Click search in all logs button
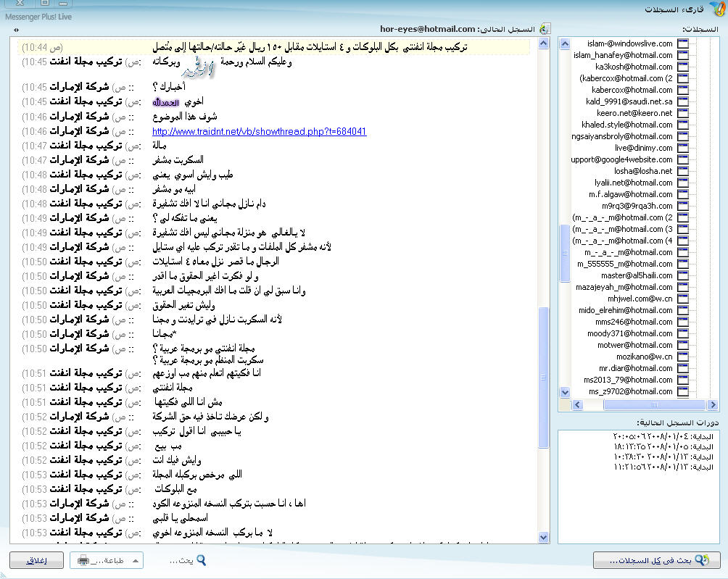 click(656, 560)
